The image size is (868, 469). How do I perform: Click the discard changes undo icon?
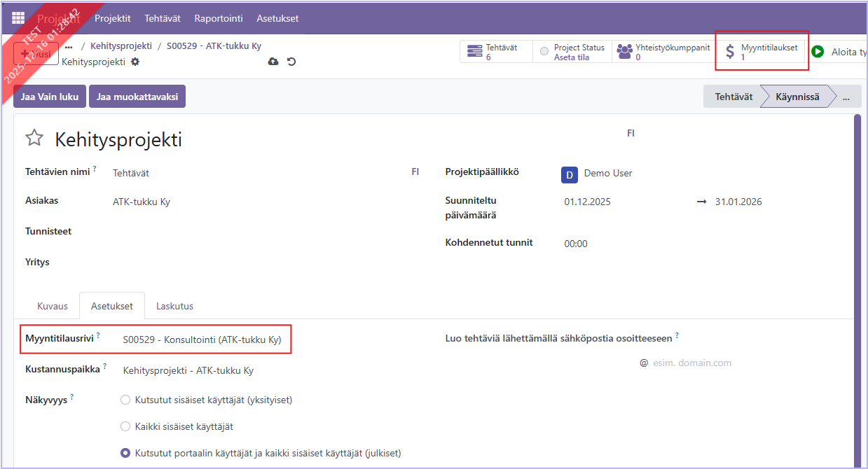(291, 62)
